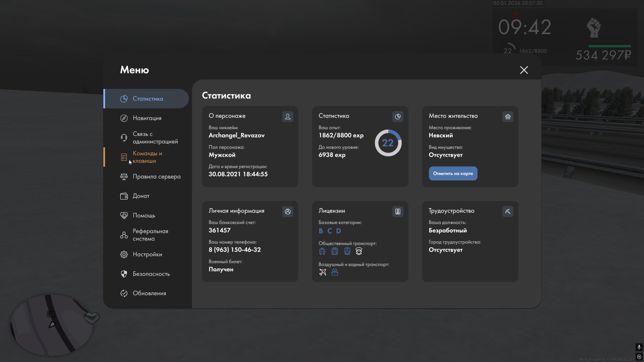This screenshot has height=362, width=644.
Task: Open Реферальная система section
Action: (x=146, y=235)
